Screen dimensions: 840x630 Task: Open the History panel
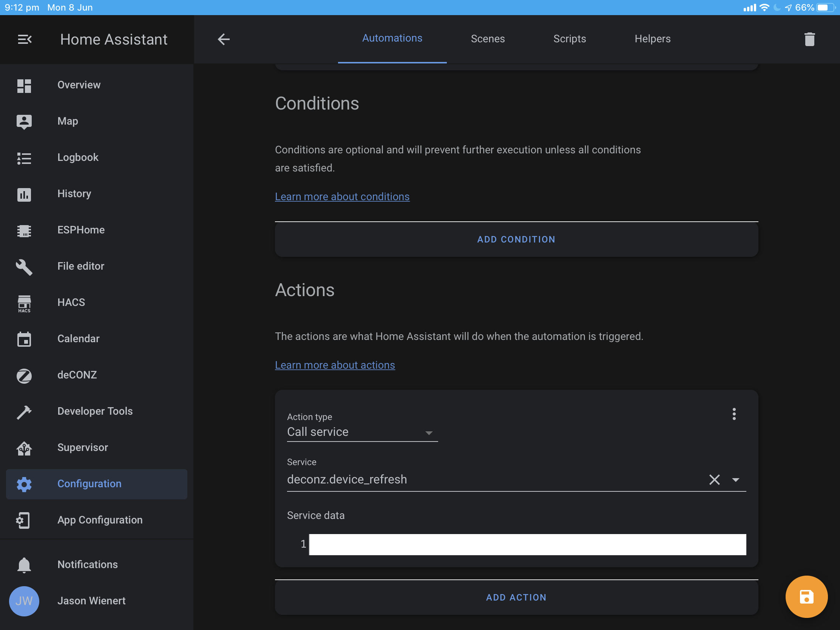pyautogui.click(x=74, y=194)
